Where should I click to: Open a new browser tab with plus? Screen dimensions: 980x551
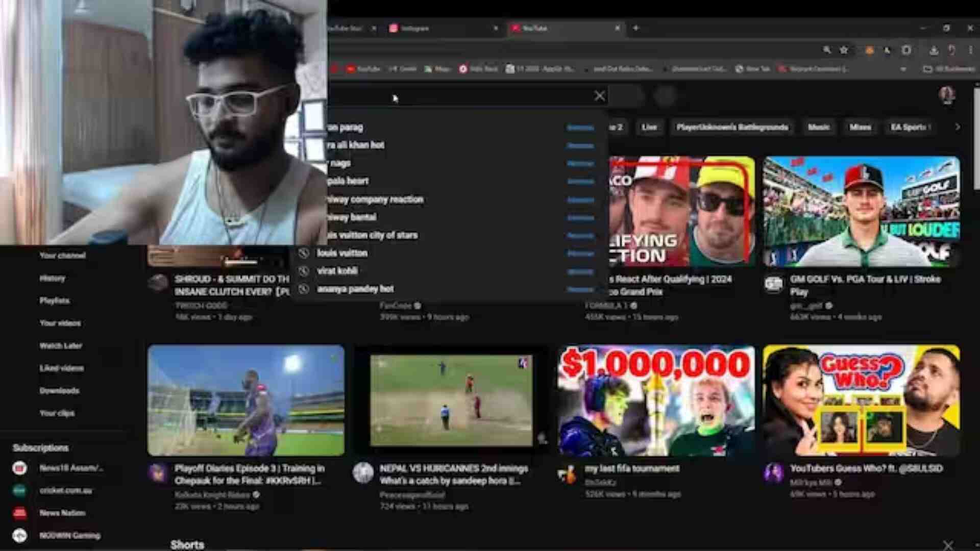click(636, 28)
